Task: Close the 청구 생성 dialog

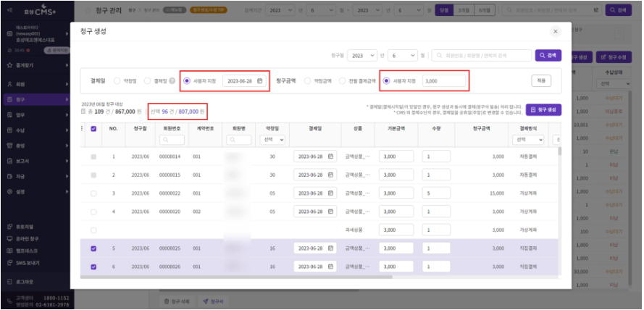Action: coord(556,32)
